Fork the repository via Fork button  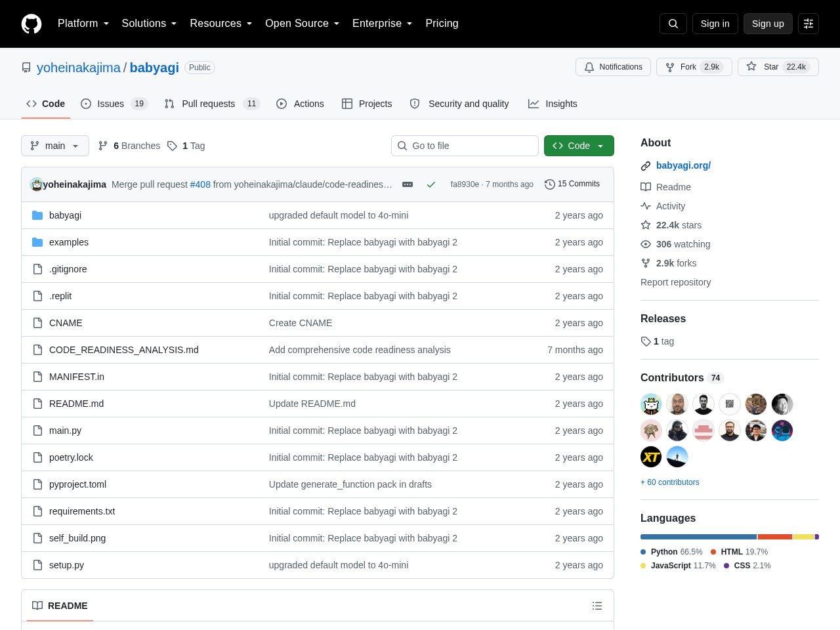pyautogui.click(x=694, y=67)
